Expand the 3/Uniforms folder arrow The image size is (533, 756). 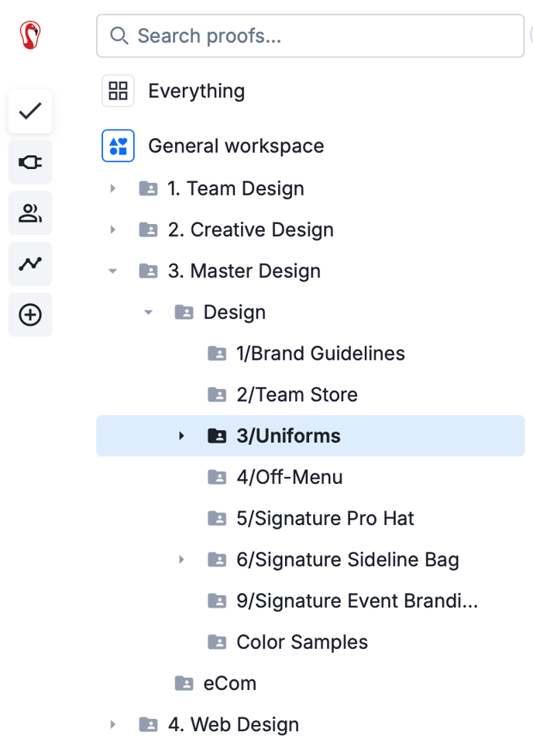click(181, 436)
